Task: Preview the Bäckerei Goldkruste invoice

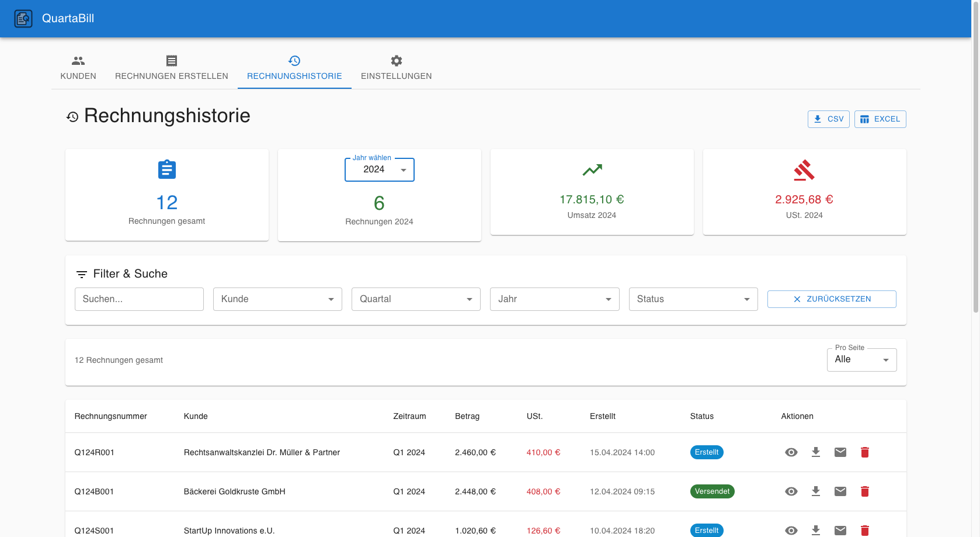Action: (791, 491)
